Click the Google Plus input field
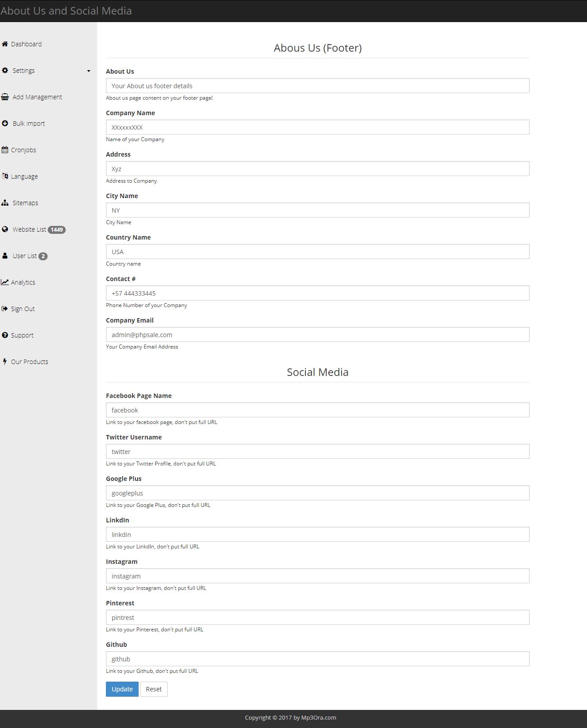 (318, 493)
